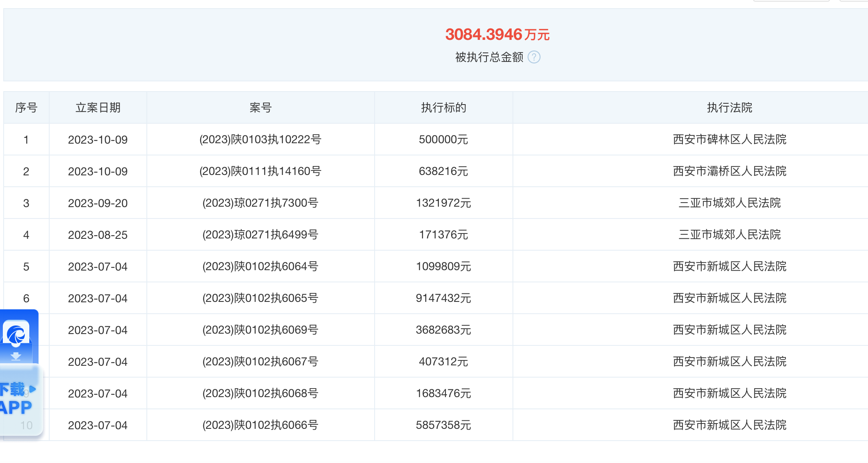
Task: Open case (2023)陕0111执14160号
Action: (x=260, y=171)
